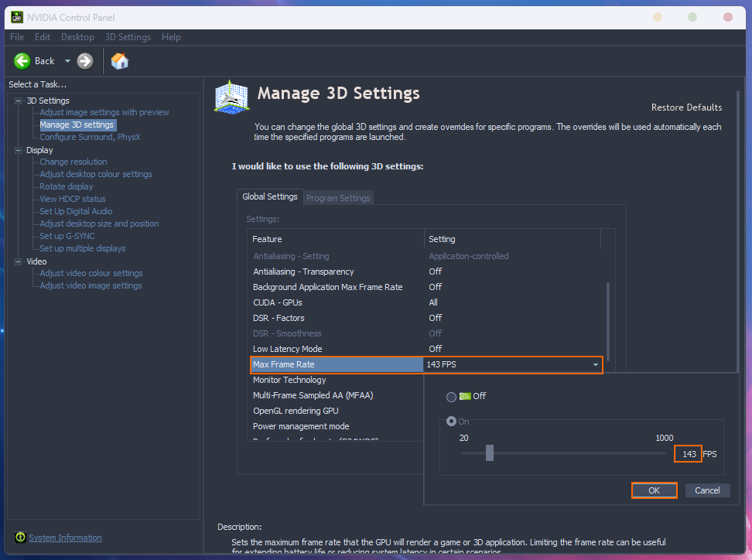Open Adjust video image settings
Viewport: 752px width, 560px height.
(91, 285)
